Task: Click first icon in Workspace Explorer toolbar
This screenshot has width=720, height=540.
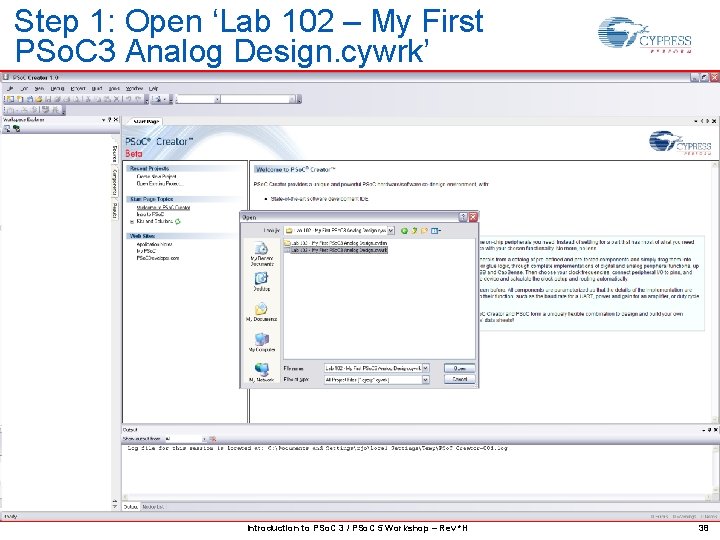Action: (x=7, y=129)
